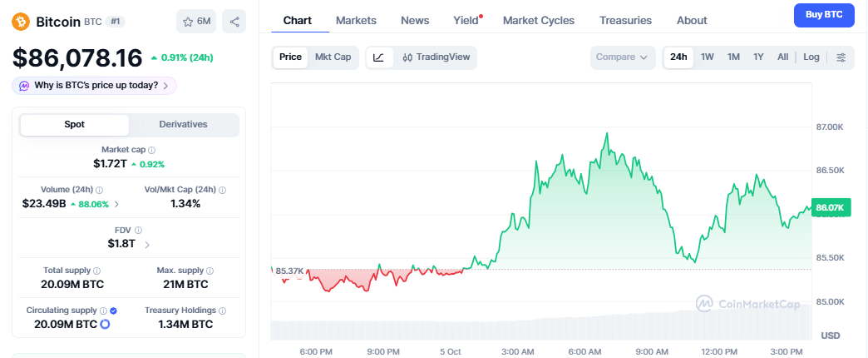Viewport: 868px width, 358px height.
Task: Click the 21M BTC max supply value
Action: tap(185, 284)
